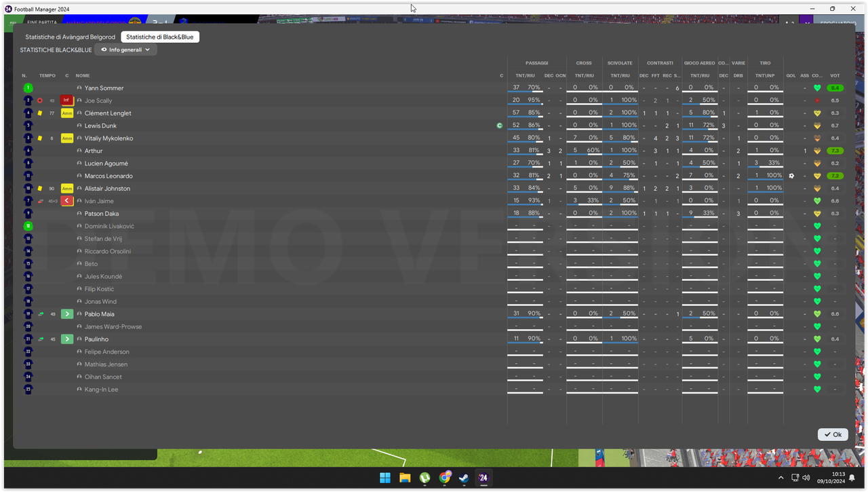Click the 8.4 rating badge for Yann Sommer
Screen dimensions: 868x492
pyautogui.click(x=835, y=88)
